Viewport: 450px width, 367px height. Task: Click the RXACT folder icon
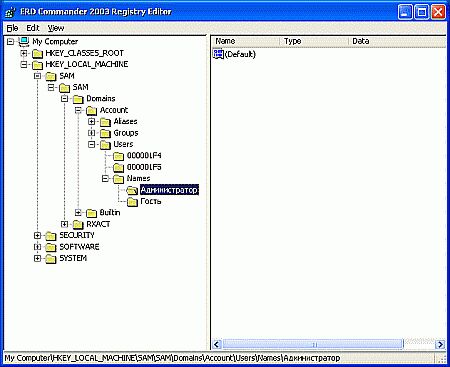78,224
